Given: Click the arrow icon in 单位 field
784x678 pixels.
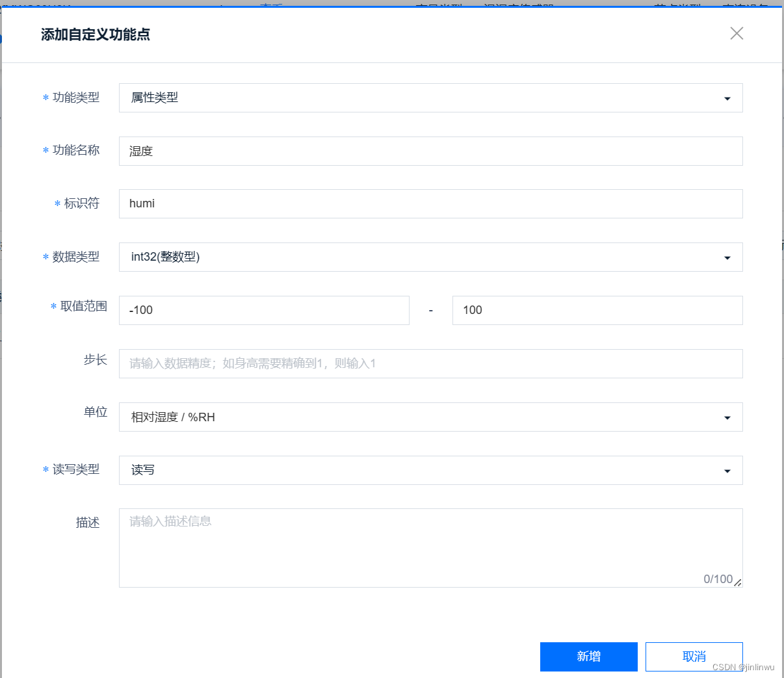Looking at the screenshot, I should click(x=727, y=417).
